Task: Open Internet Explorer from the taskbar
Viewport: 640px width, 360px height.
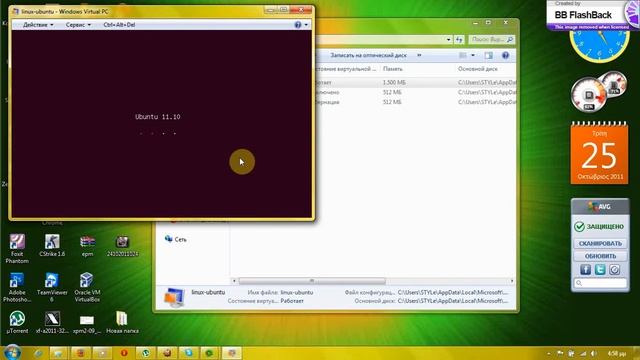Action: (38, 353)
